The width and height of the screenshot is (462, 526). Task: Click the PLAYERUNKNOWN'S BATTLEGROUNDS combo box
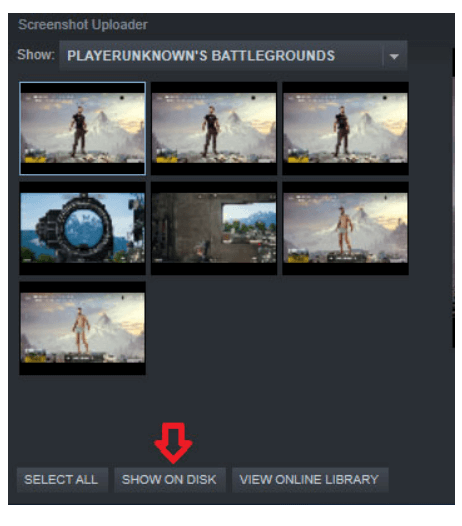tap(233, 56)
